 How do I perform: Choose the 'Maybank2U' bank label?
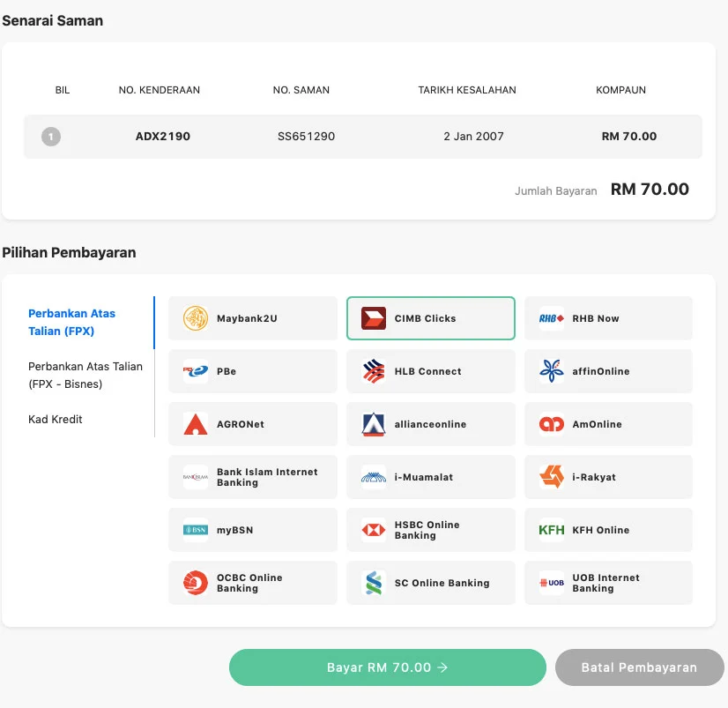pyautogui.click(x=247, y=318)
